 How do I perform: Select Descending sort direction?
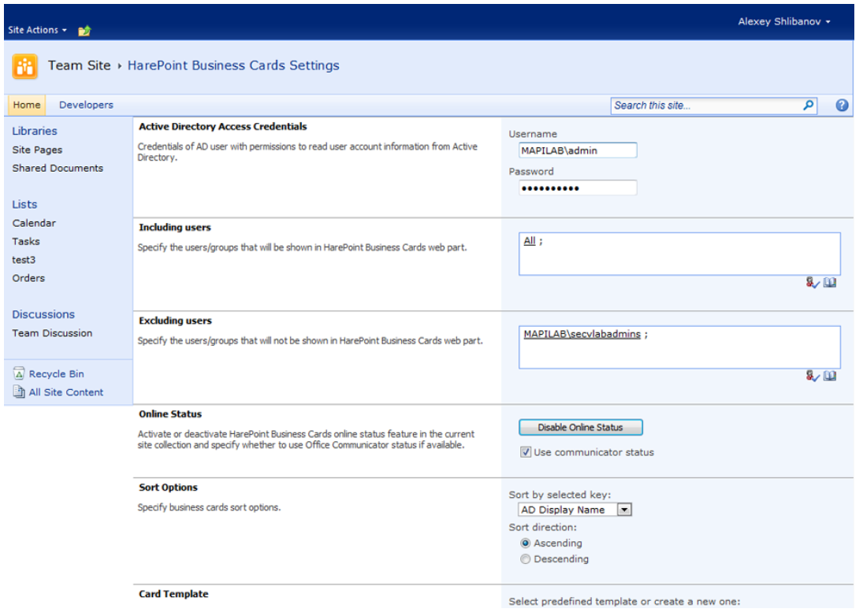(x=526, y=559)
